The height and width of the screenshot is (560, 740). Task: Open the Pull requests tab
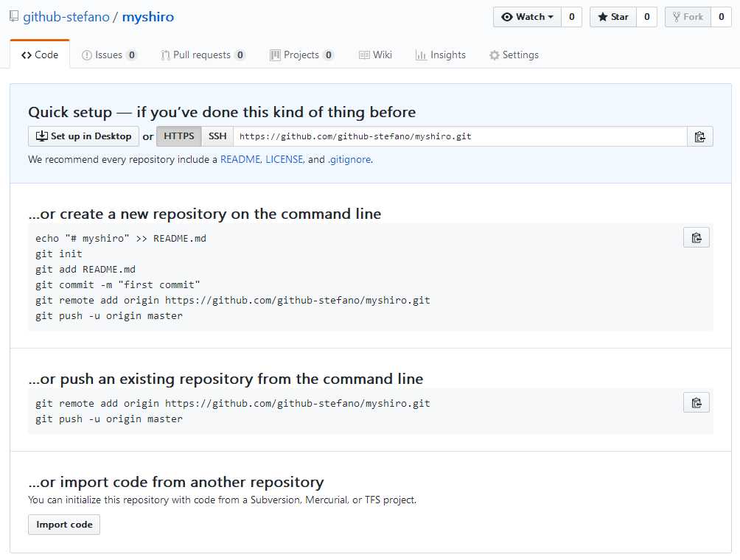pos(203,55)
